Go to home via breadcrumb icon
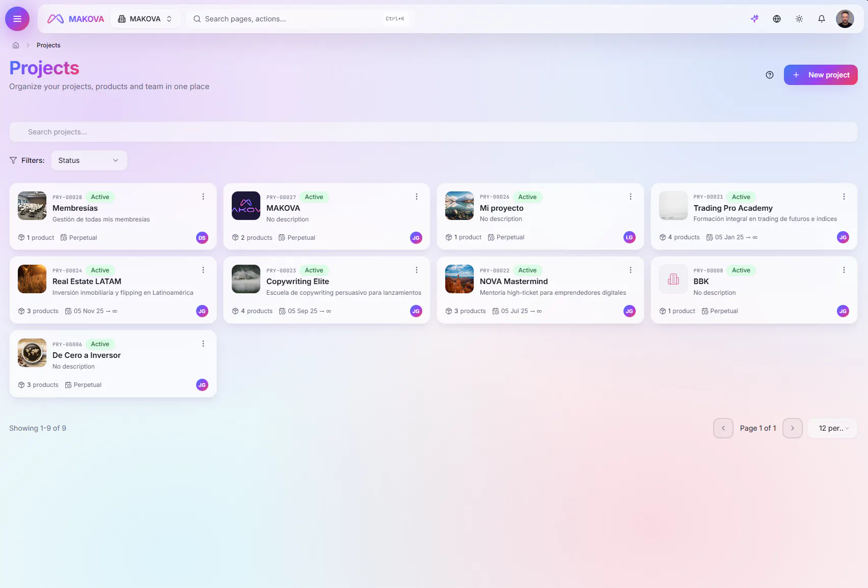868x588 pixels. (x=16, y=45)
